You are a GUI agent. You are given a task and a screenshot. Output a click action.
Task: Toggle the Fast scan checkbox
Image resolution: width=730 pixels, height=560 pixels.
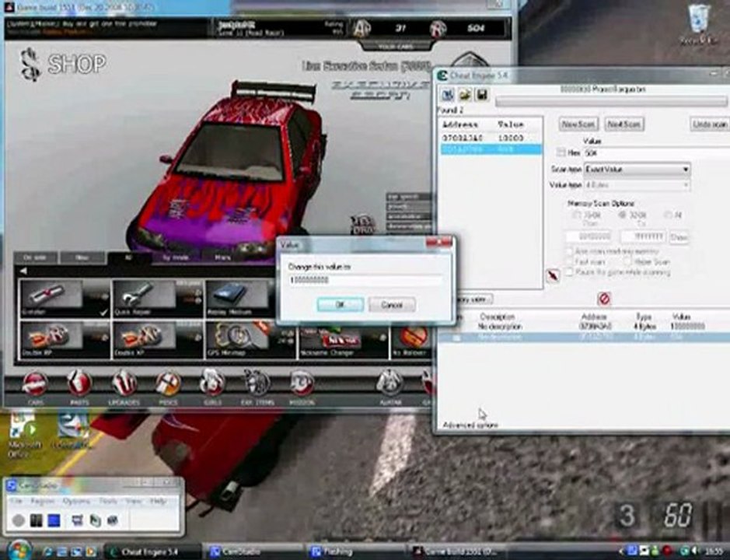tap(569, 262)
